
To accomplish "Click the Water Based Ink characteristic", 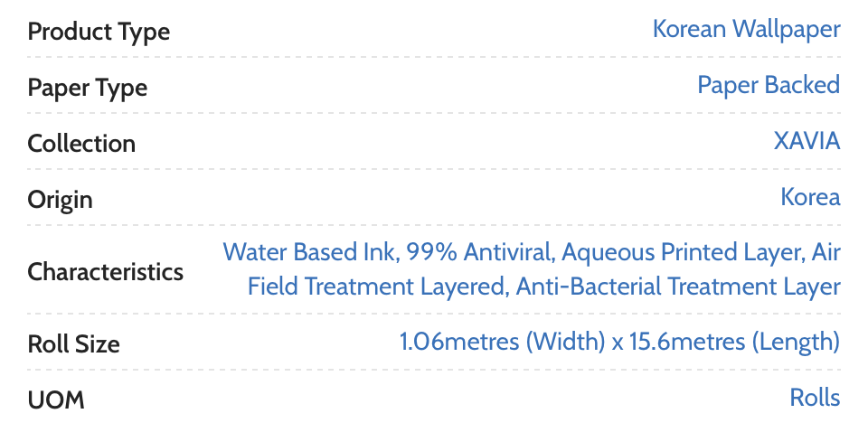I will (x=309, y=251).
